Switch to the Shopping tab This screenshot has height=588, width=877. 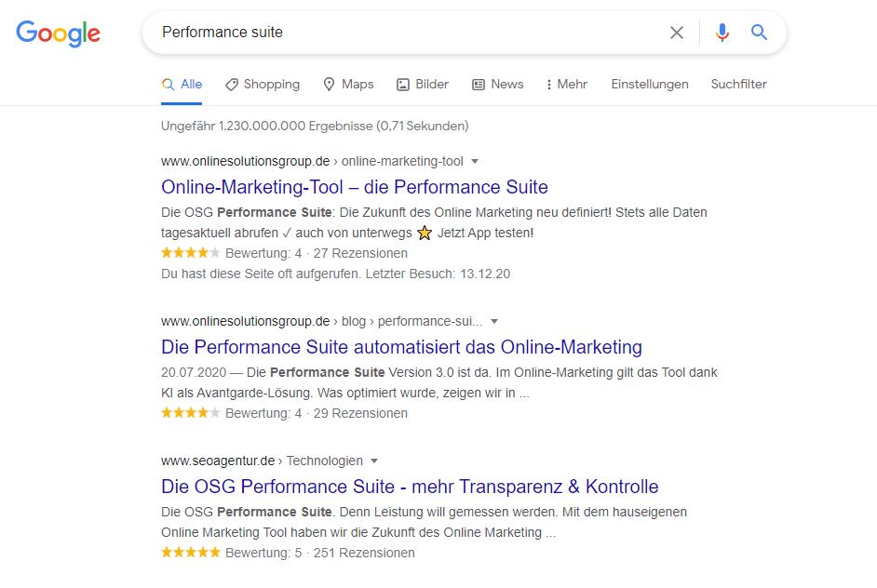click(263, 85)
